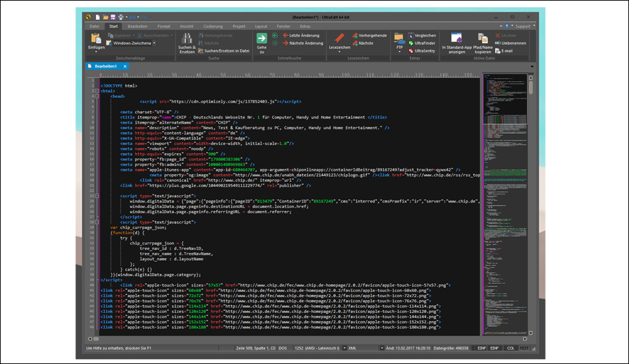Collapse the line 28 script fold marker

97,222
